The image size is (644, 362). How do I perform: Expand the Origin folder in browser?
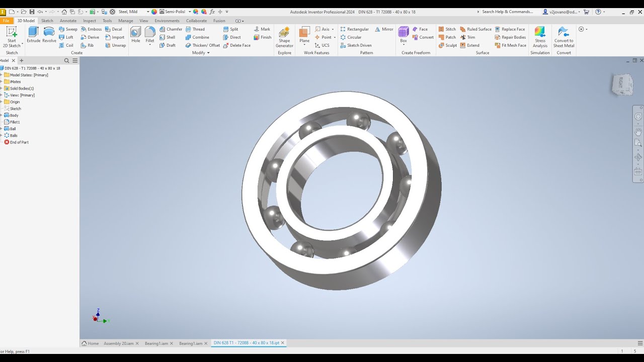[2, 102]
